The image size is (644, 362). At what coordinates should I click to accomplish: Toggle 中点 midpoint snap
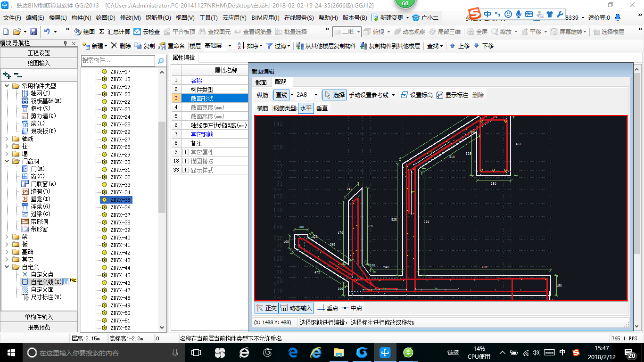(x=352, y=308)
